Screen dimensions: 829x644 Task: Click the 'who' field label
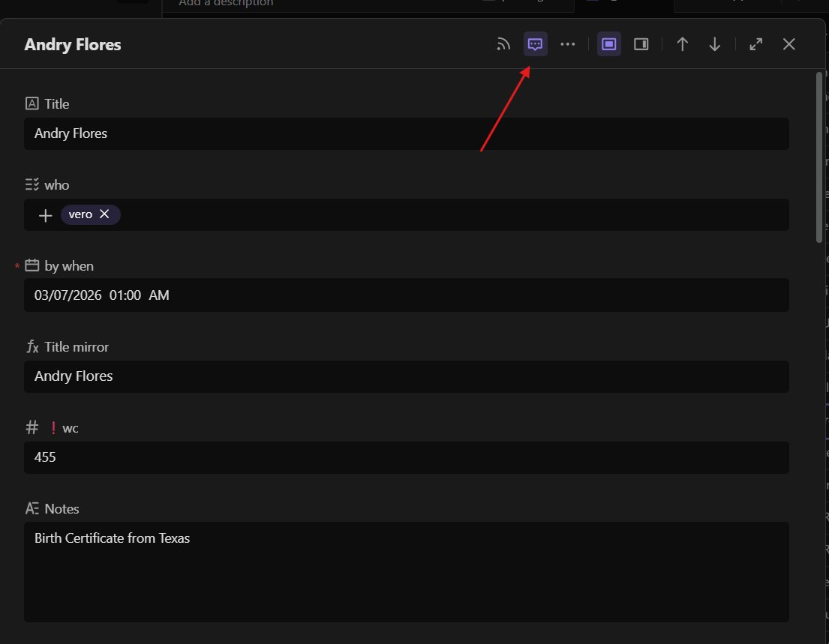56,185
